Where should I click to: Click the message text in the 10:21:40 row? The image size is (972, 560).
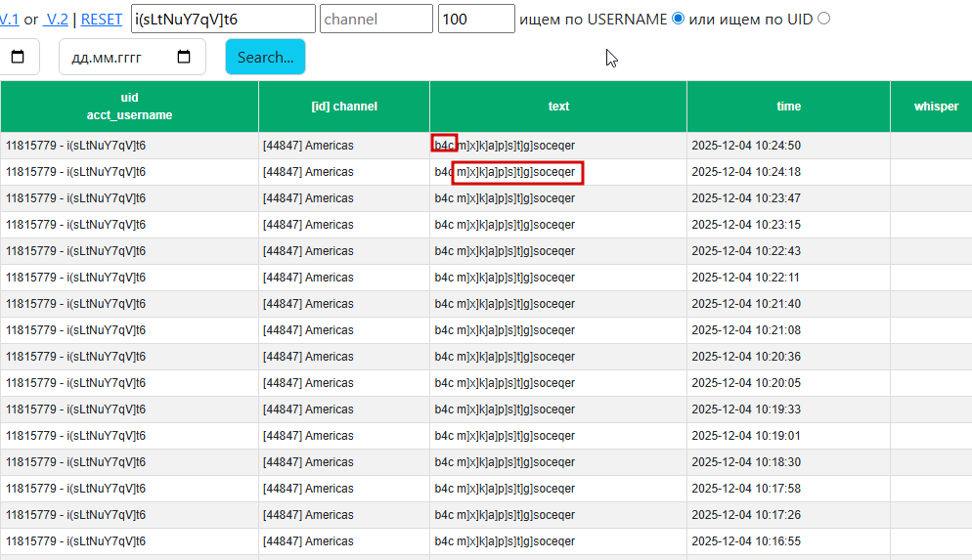pyautogui.click(x=505, y=304)
